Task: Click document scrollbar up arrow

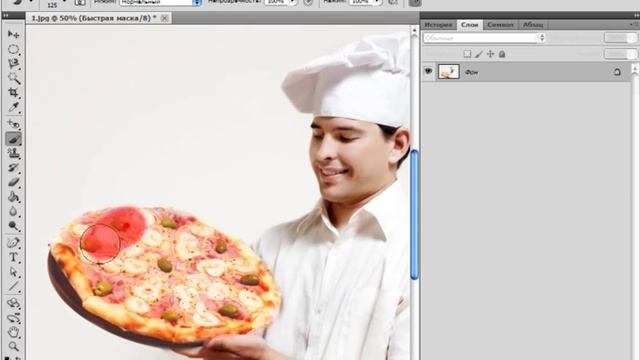Action: pos(414,31)
